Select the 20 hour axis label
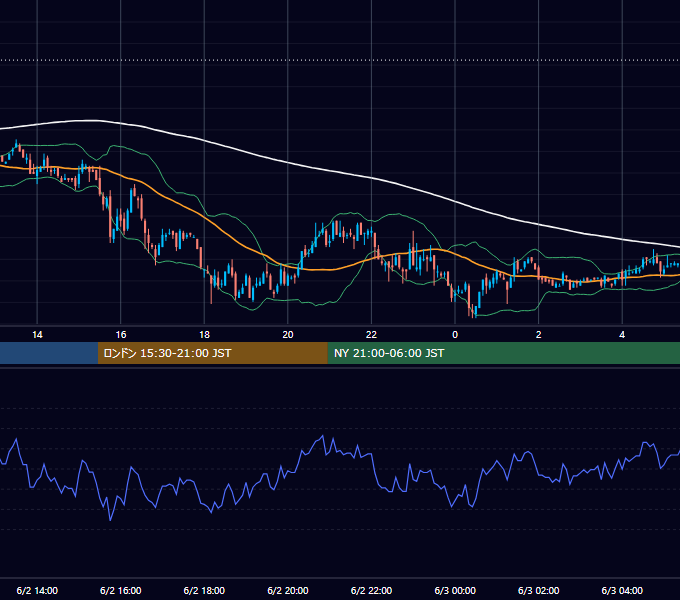The image size is (680, 600). pyautogui.click(x=288, y=335)
